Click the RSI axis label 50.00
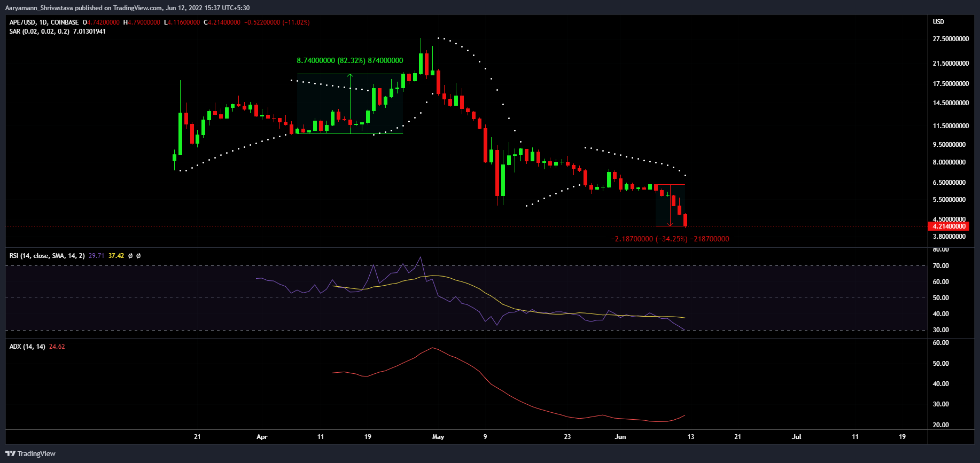Screen dimensions: 980x463 click(940, 298)
